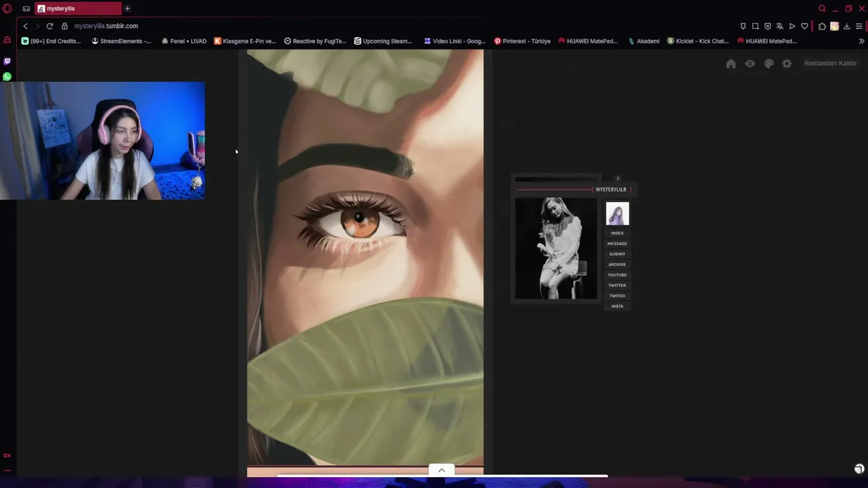This screenshot has width=868, height=488.
Task: Open the StreamElements bookmark
Action: [121, 41]
